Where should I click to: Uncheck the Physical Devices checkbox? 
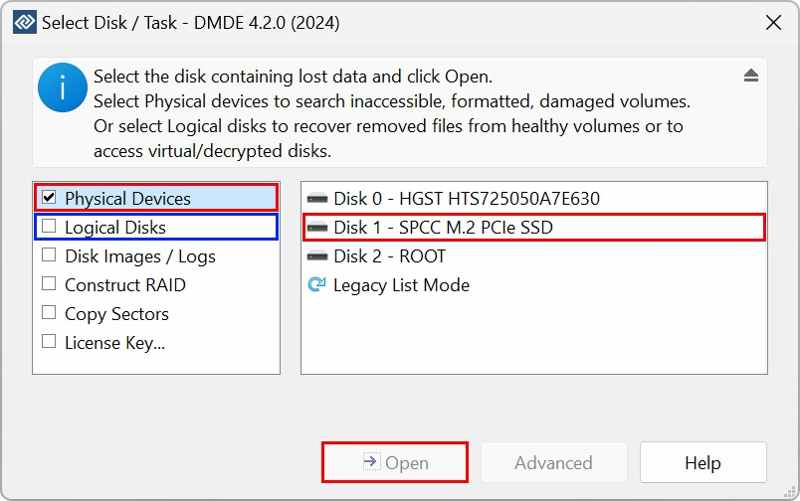tap(49, 199)
